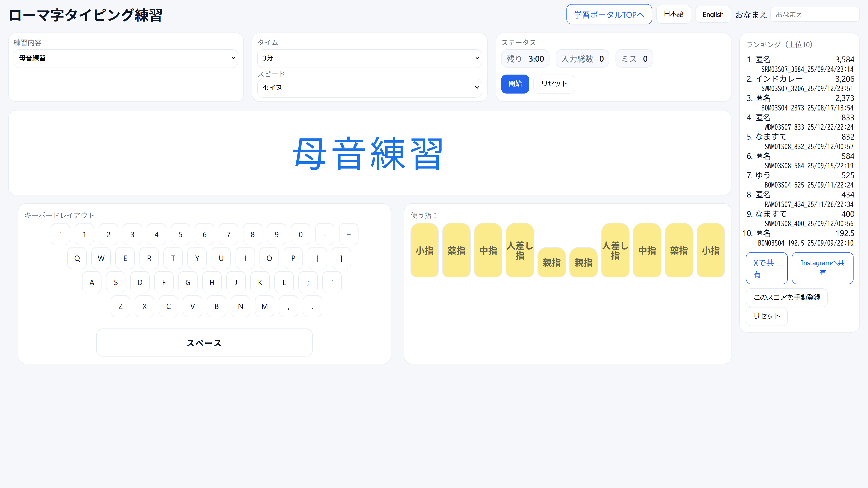Viewport: 868px width, 488px height.
Task: Select the スペース bar on the virtual keyboard
Action: [x=204, y=343]
